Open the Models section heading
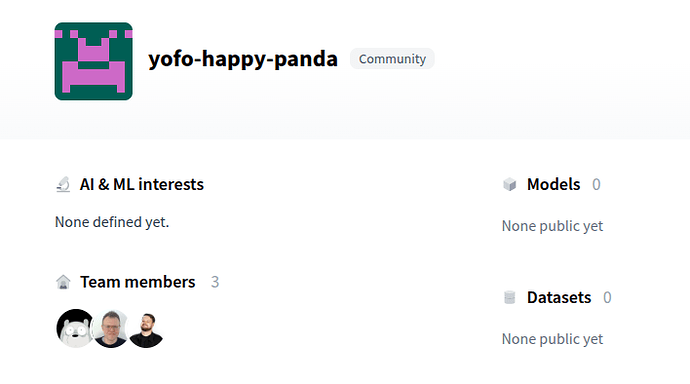690x384 pixels. pos(554,184)
